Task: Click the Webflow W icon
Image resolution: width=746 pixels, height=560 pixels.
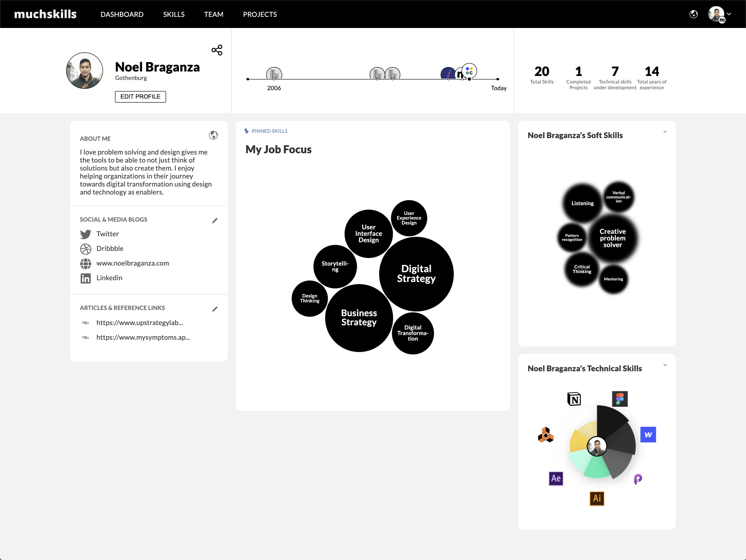Action: click(648, 434)
